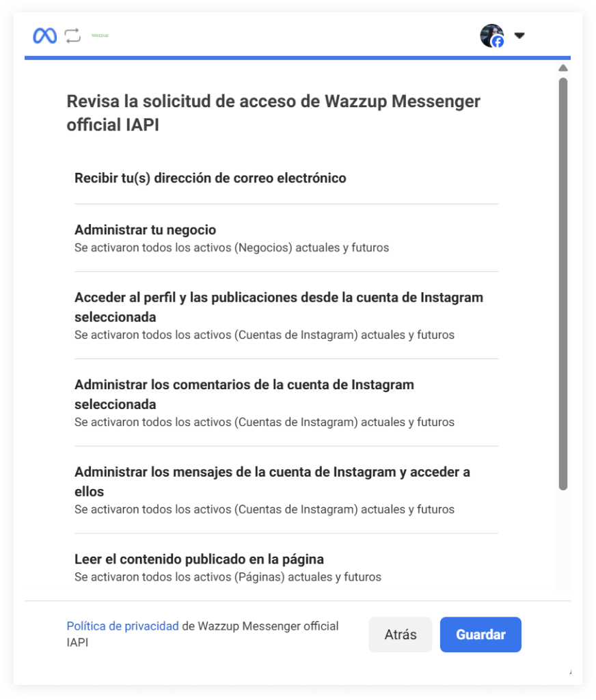Click the Facebook badge on the profile picture
Screen dimensions: 596x700
498,42
